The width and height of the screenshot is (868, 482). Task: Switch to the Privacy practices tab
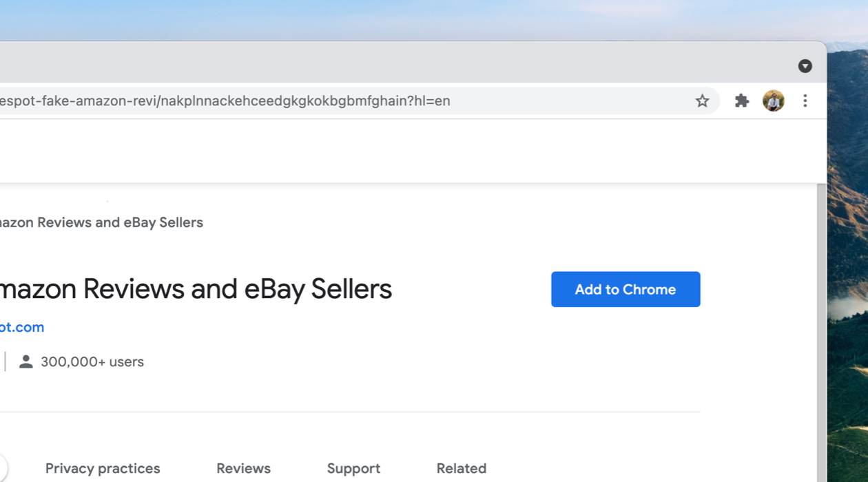point(103,468)
